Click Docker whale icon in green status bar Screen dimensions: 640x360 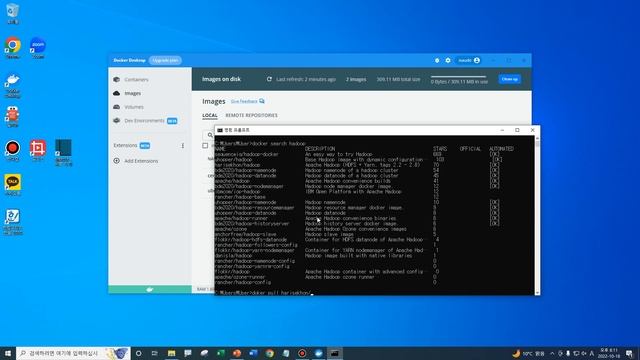150,289
